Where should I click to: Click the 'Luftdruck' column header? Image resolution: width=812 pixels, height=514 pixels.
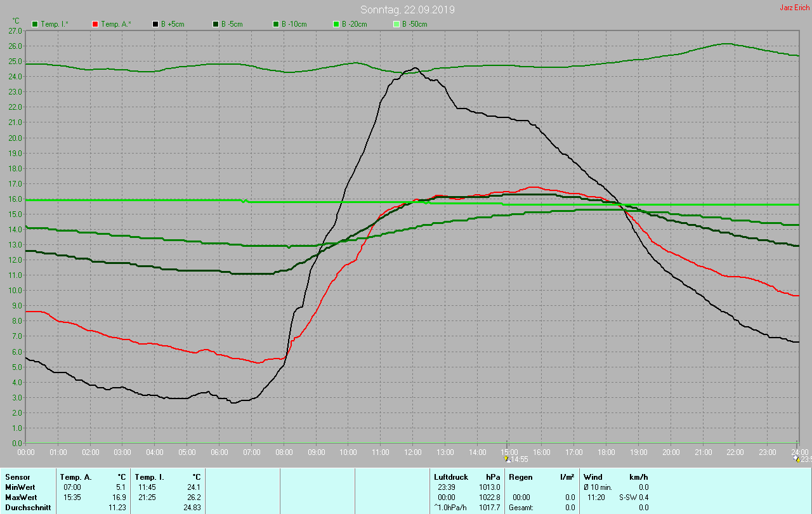click(x=451, y=477)
